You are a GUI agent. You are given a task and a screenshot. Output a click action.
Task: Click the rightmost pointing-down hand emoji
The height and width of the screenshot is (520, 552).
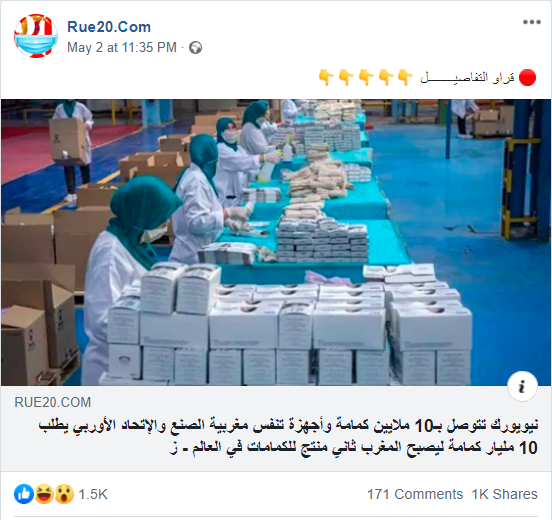405,77
